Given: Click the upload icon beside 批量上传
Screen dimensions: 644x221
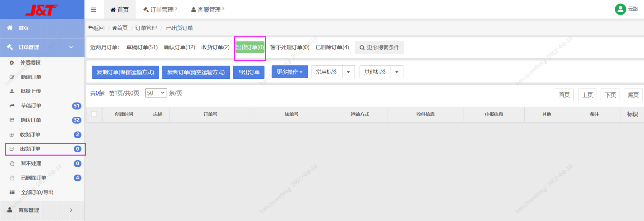Looking at the screenshot, I should (x=12, y=91).
